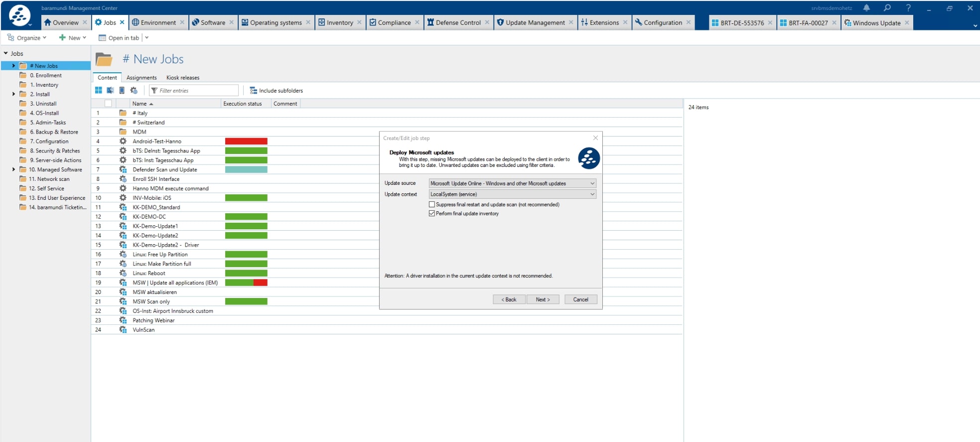Click the baramundi logo in the dialog

coord(588,158)
